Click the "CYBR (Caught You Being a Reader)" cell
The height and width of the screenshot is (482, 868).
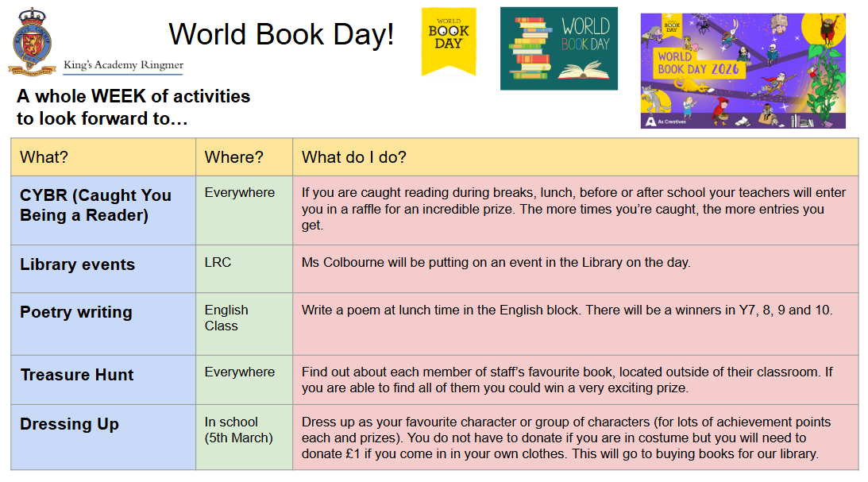[84, 205]
